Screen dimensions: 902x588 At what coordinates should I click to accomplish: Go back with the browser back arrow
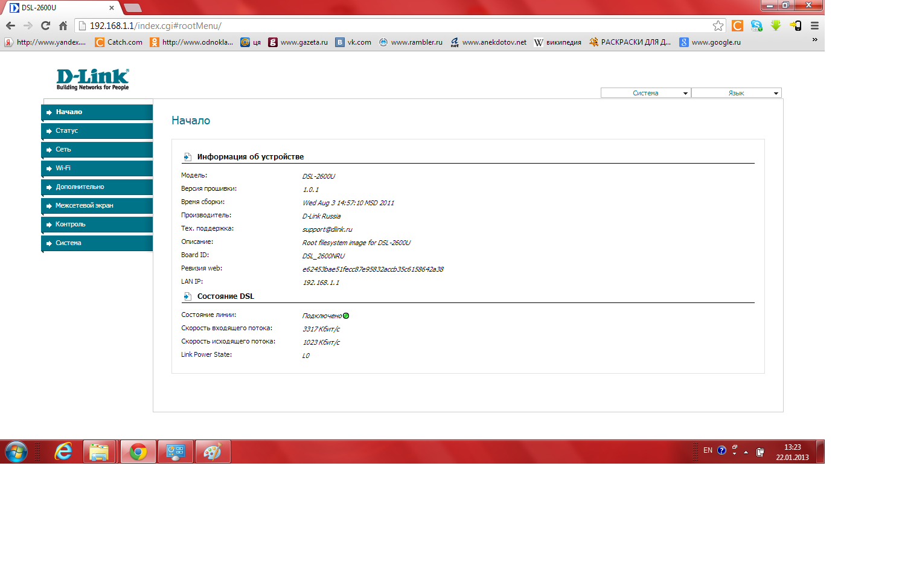click(x=10, y=26)
